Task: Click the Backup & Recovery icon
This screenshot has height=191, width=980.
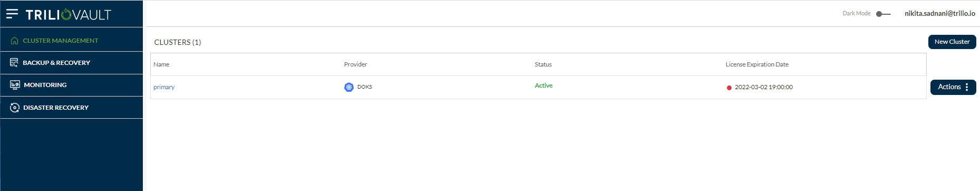Action: [x=14, y=63]
